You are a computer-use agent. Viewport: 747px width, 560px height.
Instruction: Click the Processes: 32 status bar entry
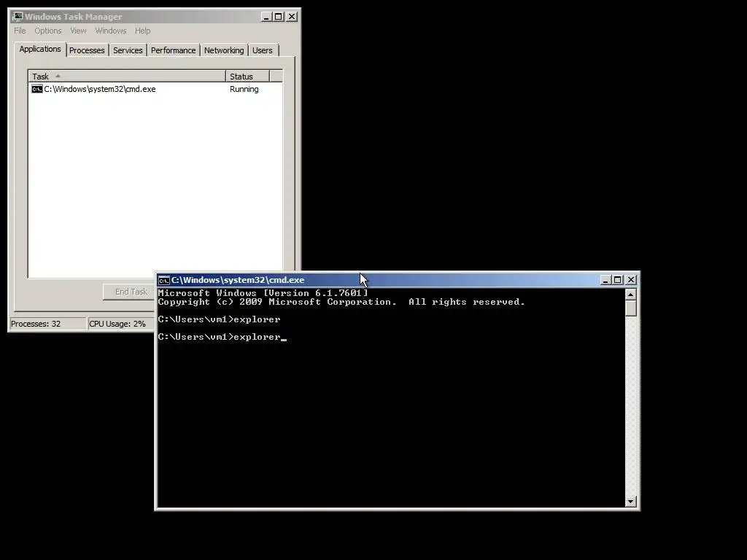click(47, 324)
